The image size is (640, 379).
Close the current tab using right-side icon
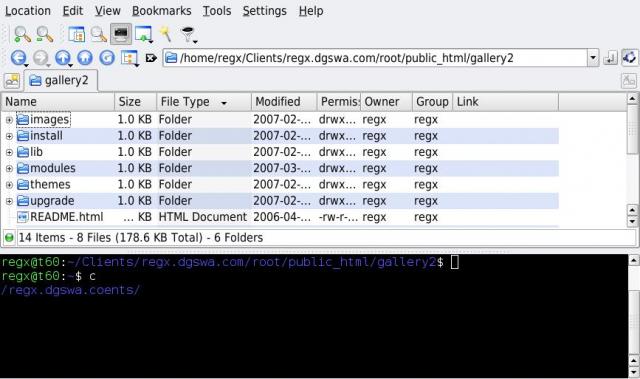629,81
